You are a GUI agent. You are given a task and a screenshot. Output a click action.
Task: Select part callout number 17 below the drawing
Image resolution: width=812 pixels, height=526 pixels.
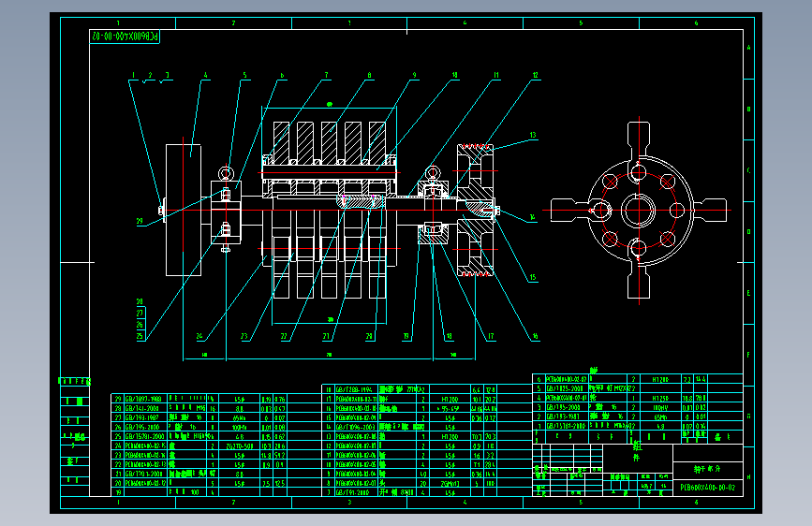[491, 337]
